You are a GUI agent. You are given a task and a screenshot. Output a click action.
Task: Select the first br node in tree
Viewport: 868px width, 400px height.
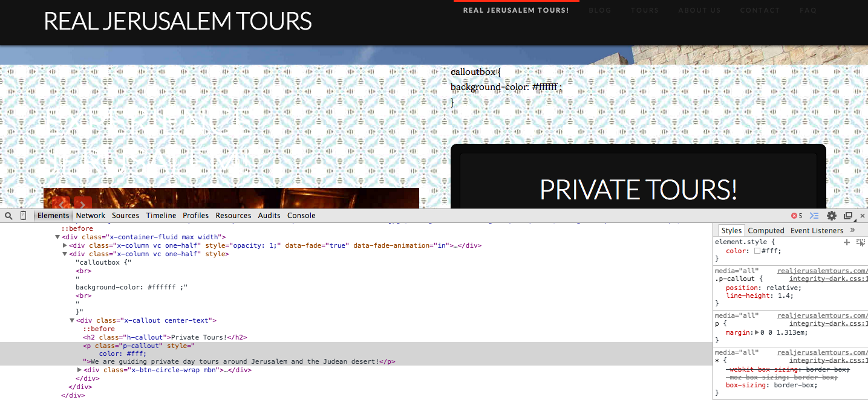(83, 271)
